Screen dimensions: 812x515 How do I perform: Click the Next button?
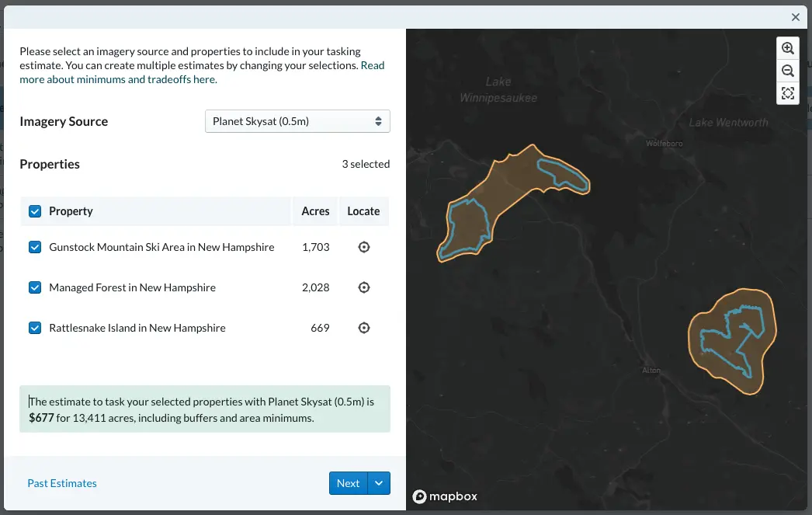(x=348, y=483)
